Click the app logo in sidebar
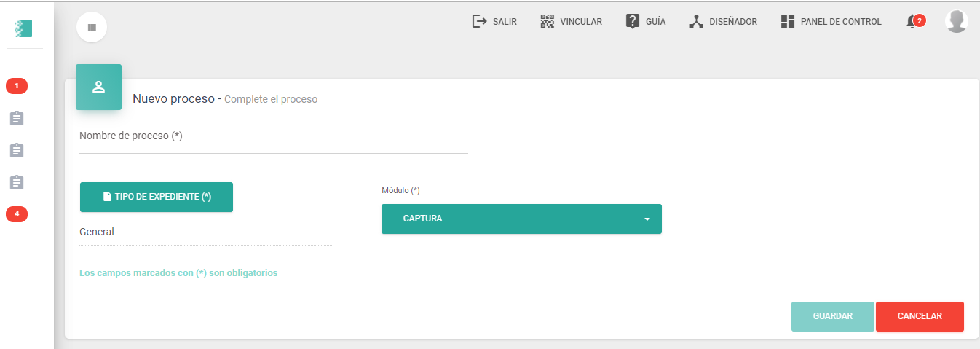Image resolution: width=980 pixels, height=349 pixels. 23,28
